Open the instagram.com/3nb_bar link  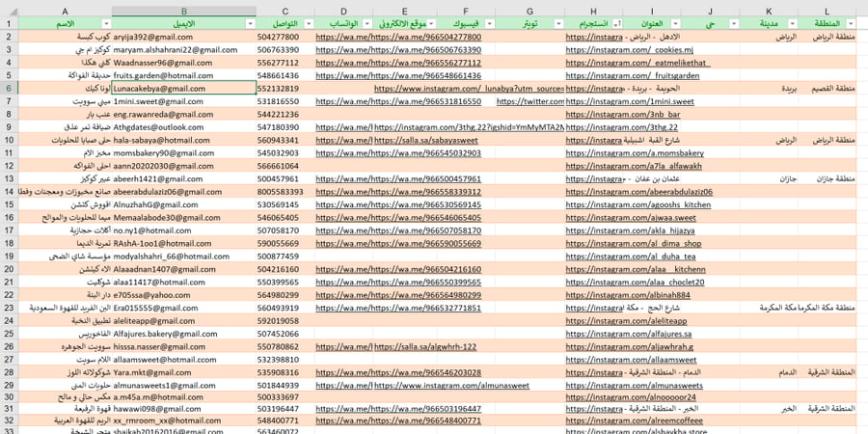623,115
